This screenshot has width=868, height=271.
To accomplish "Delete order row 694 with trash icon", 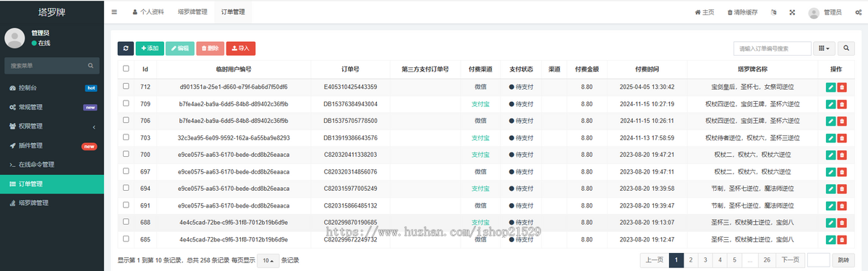I will point(842,189).
